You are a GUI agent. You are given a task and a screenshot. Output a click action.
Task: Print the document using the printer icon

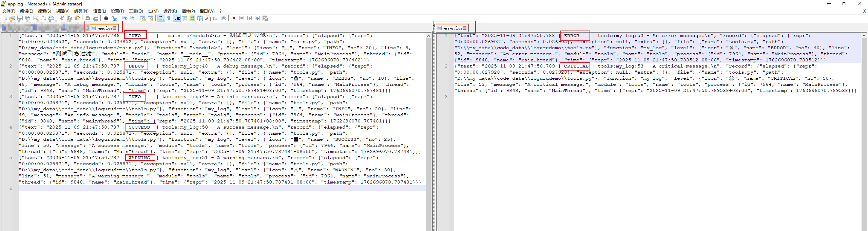coord(51,18)
